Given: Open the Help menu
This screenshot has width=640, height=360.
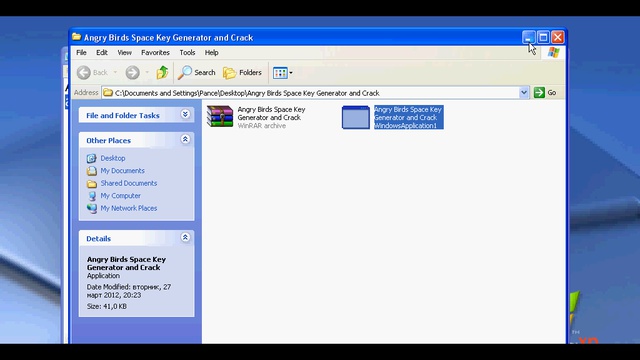Looking at the screenshot, I should (211, 53).
